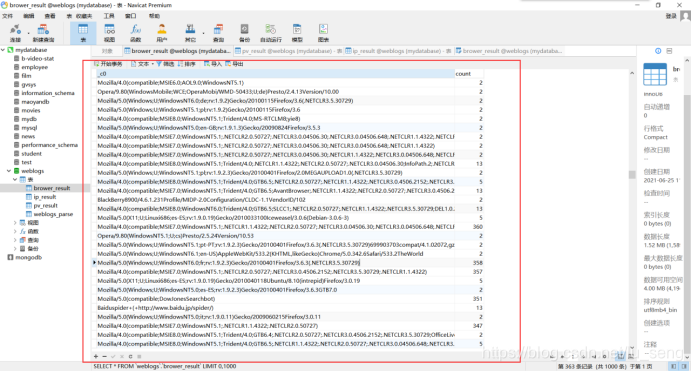This screenshot has width=692, height=371.
Task: Select the maoyandb database
Action: (35, 102)
